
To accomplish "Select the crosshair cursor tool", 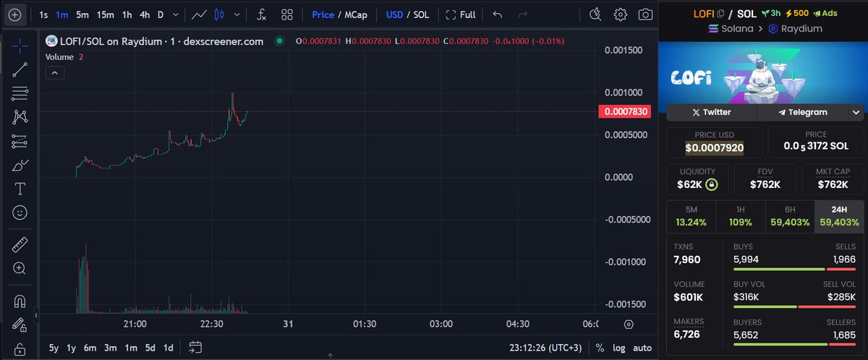I will 20,46.
